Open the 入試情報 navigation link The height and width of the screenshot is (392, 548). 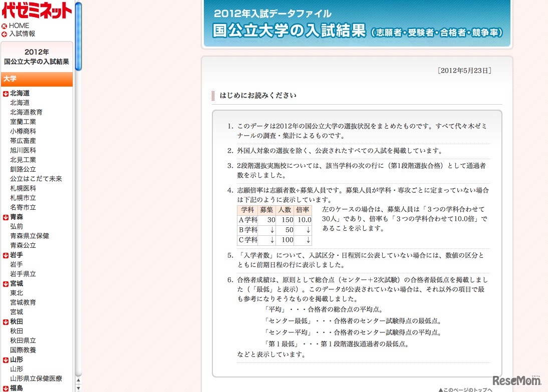point(22,34)
